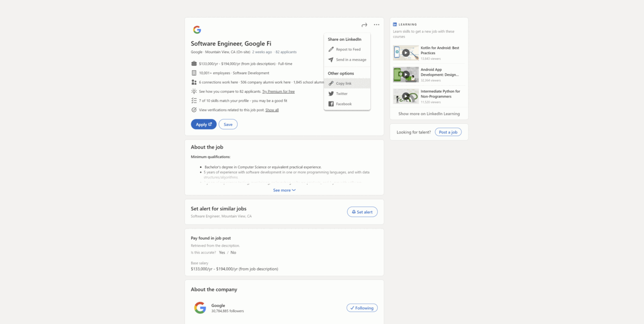Unfollow Google via the Following button
The image size is (644, 324).
coord(362,307)
